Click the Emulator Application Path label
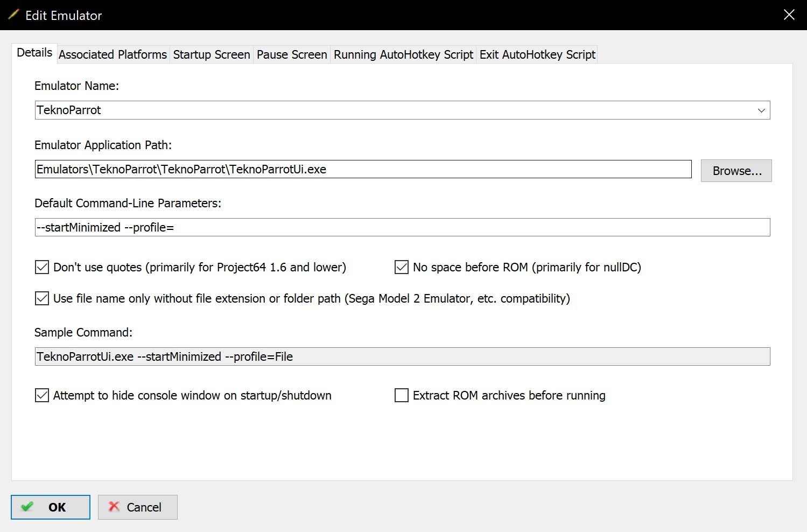This screenshot has width=807, height=532. pyautogui.click(x=103, y=145)
